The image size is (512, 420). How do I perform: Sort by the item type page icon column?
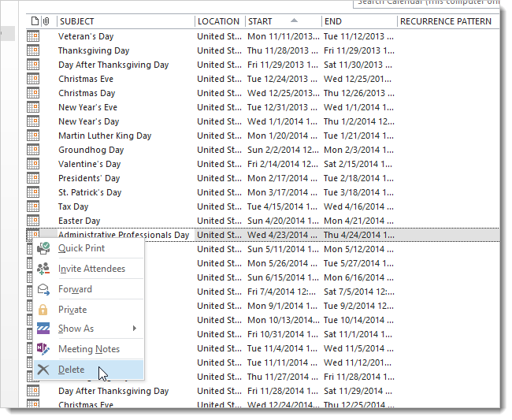35,21
